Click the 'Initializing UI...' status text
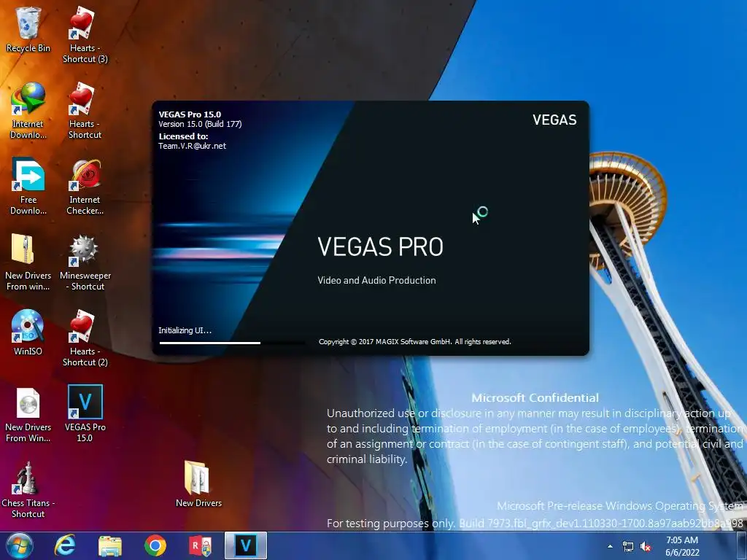The width and height of the screenshot is (747, 560). point(185,330)
